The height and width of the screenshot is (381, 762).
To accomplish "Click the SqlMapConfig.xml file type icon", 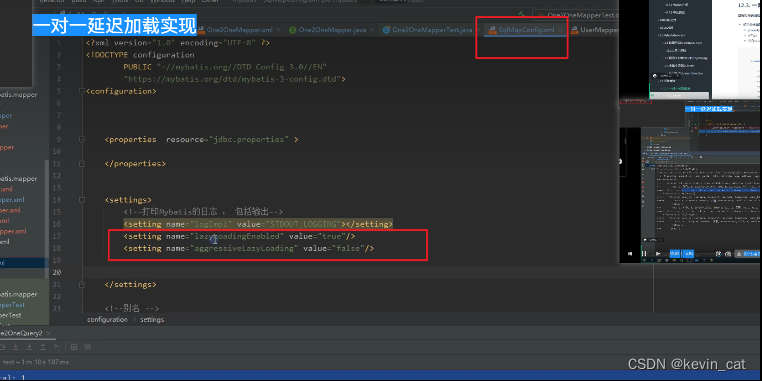I will (492, 30).
